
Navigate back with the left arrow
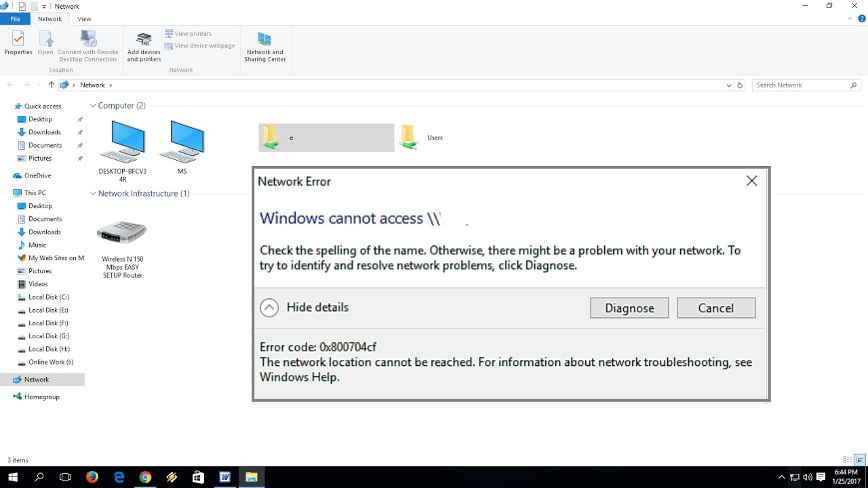coord(10,85)
